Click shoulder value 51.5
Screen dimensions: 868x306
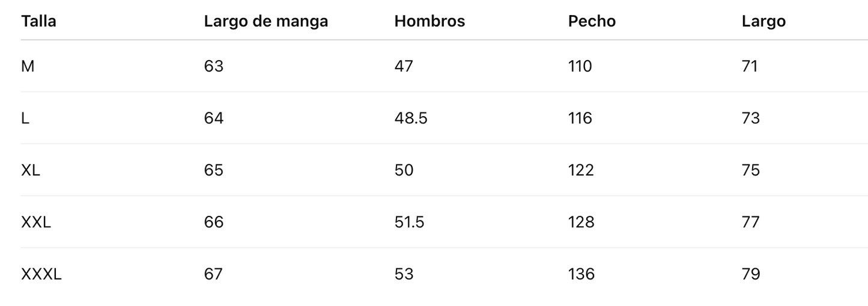point(408,222)
